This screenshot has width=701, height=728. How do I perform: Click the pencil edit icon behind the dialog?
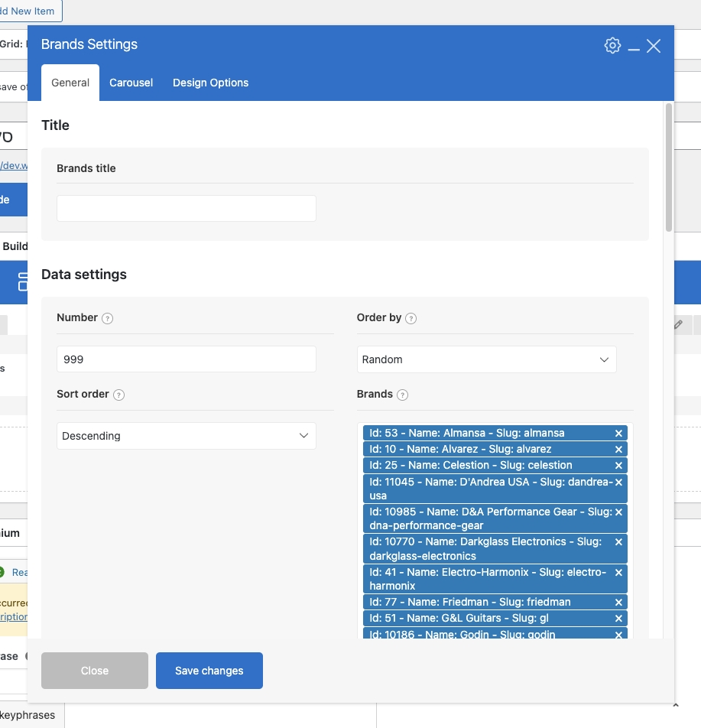click(678, 324)
